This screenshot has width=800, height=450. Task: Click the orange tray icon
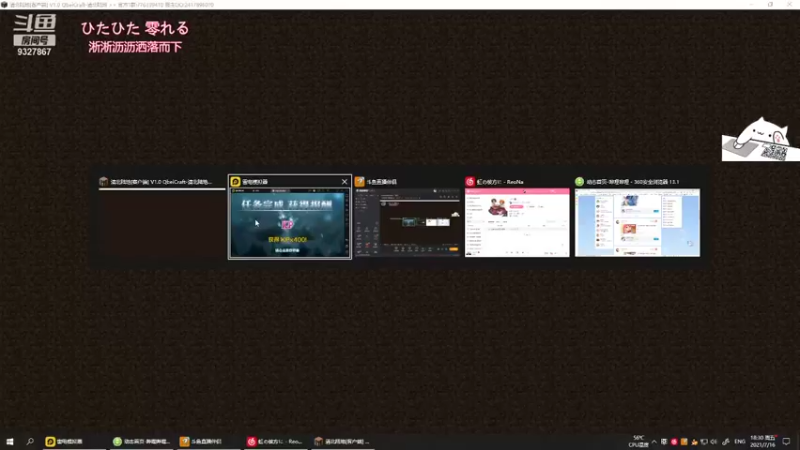pyautogui.click(x=684, y=442)
